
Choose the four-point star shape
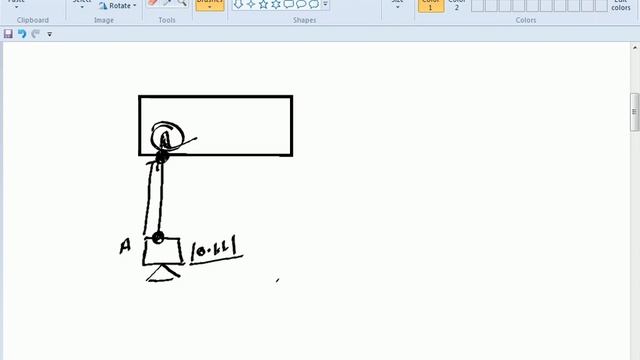coord(251,4)
